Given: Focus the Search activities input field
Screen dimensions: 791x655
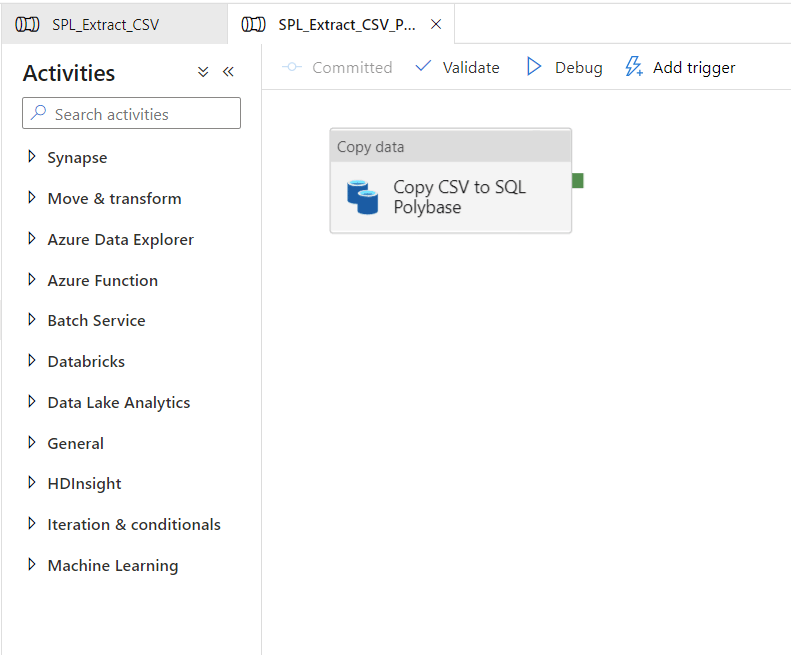Looking at the screenshot, I should click(x=131, y=113).
